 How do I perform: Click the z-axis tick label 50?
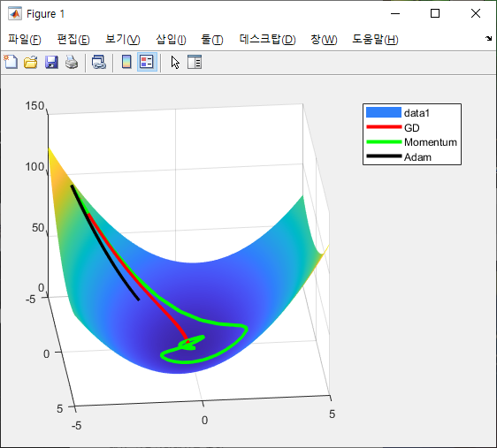click(38, 227)
